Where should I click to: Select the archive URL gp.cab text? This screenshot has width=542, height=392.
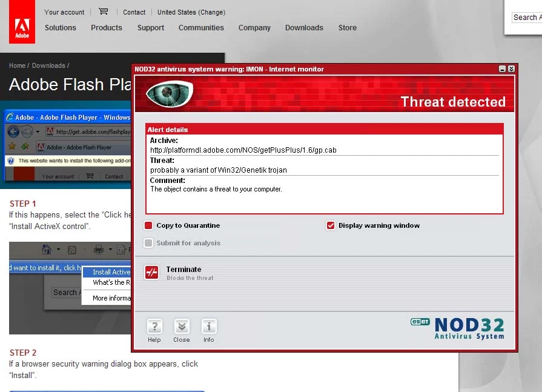tap(243, 150)
